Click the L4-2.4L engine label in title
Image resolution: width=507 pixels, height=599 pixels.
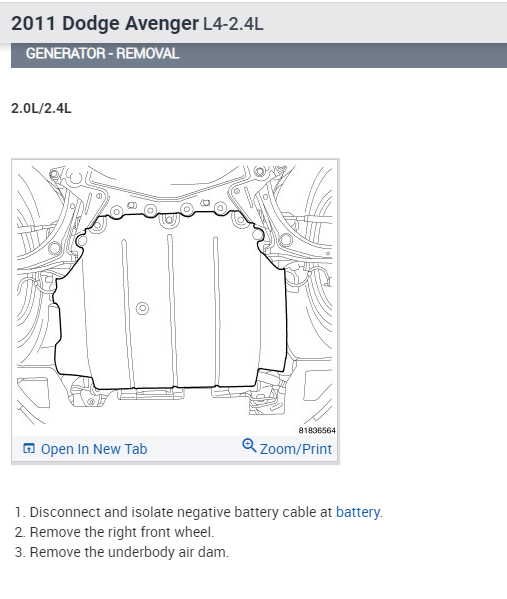click(233, 24)
